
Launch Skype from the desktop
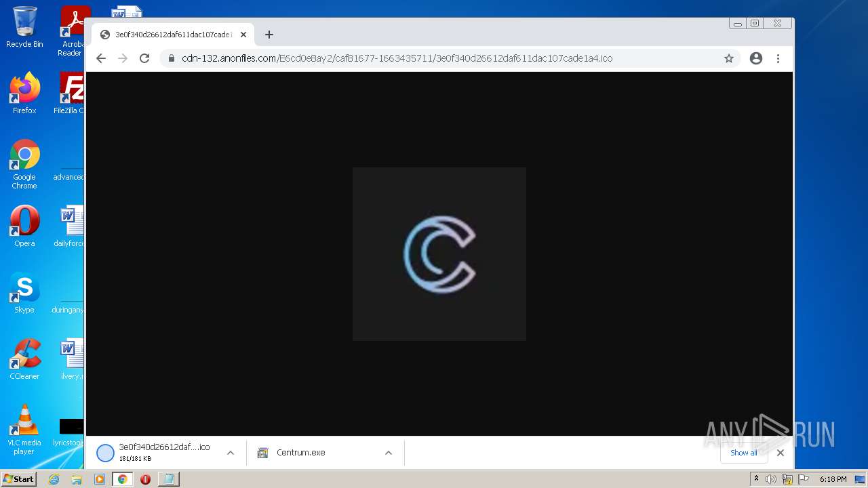(x=24, y=292)
